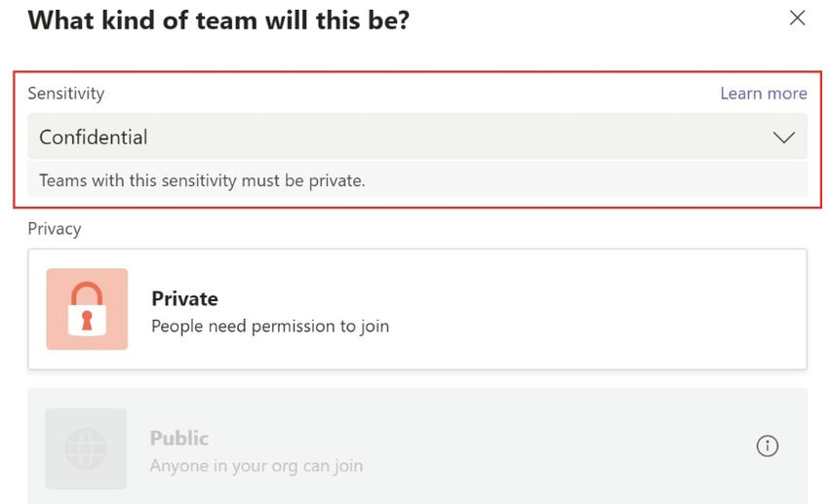This screenshot has height=504, width=829.
Task: Show info via the circled i icon
Action: tap(768, 446)
